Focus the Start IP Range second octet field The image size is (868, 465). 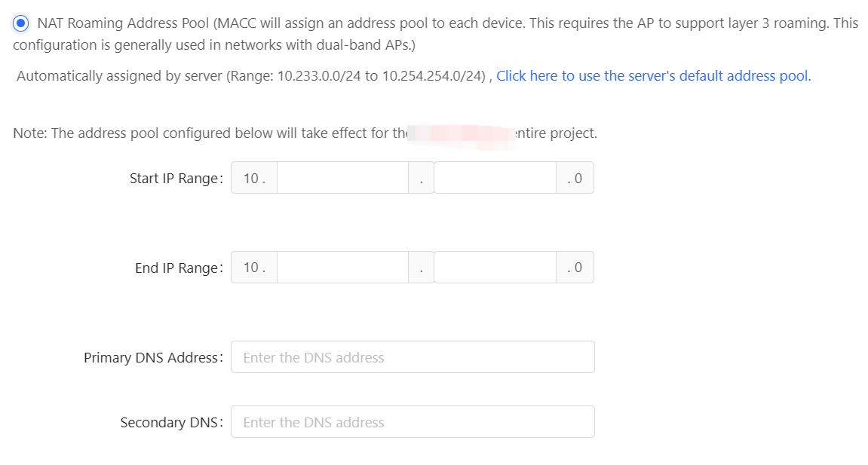[342, 178]
